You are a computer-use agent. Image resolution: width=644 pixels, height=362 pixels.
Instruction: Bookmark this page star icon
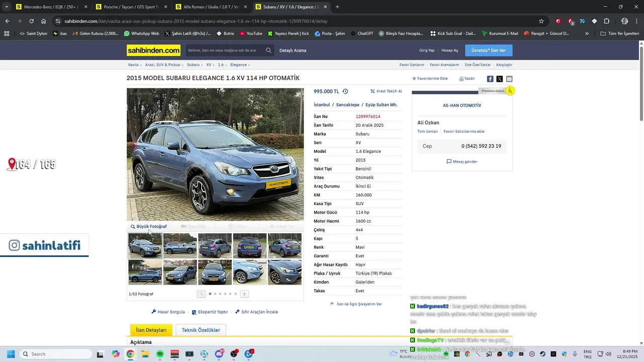pyautogui.click(x=541, y=21)
